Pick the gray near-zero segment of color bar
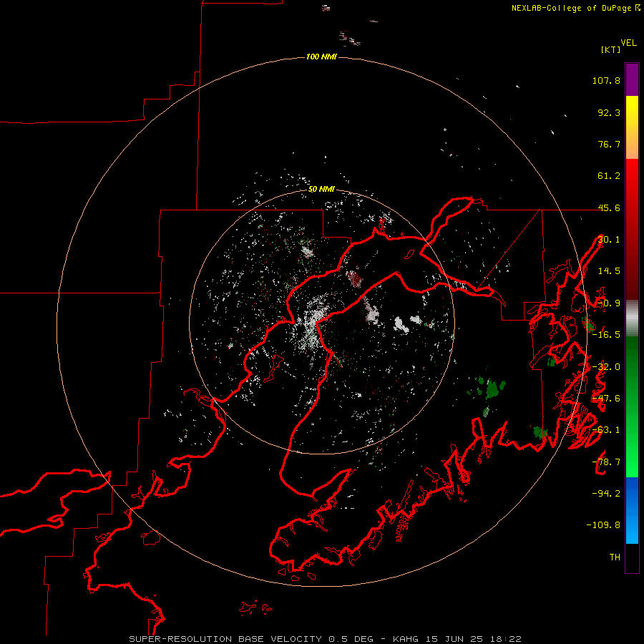The height and width of the screenshot is (644, 644). click(632, 318)
